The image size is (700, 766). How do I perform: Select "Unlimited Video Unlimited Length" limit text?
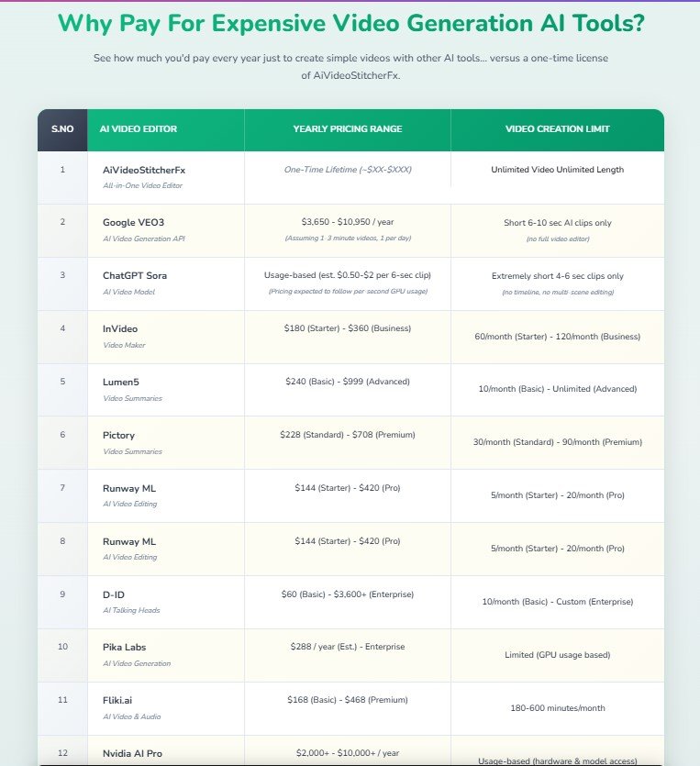557,170
